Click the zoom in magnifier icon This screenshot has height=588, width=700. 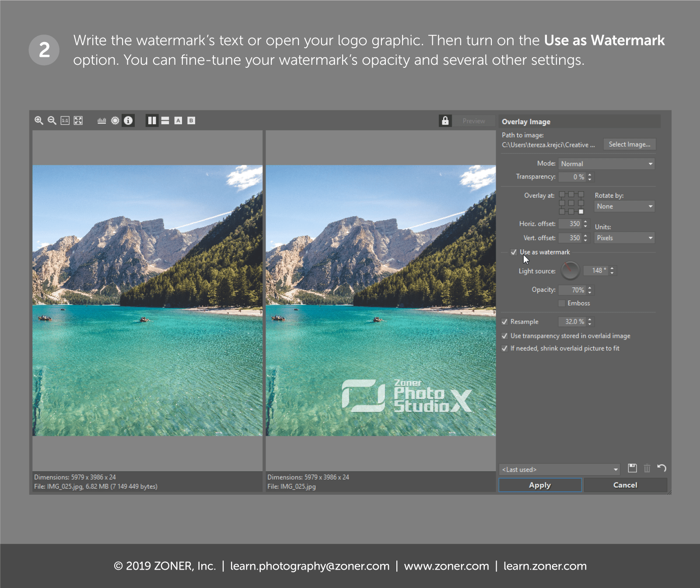point(39,120)
